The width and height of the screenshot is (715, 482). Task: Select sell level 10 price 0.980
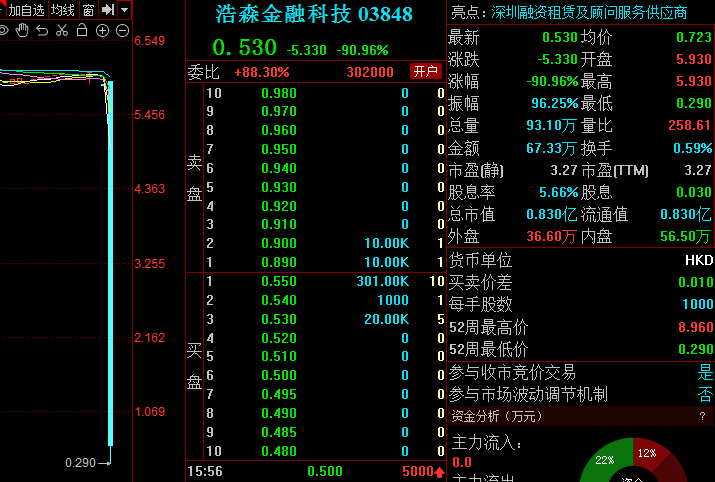[x=279, y=93]
